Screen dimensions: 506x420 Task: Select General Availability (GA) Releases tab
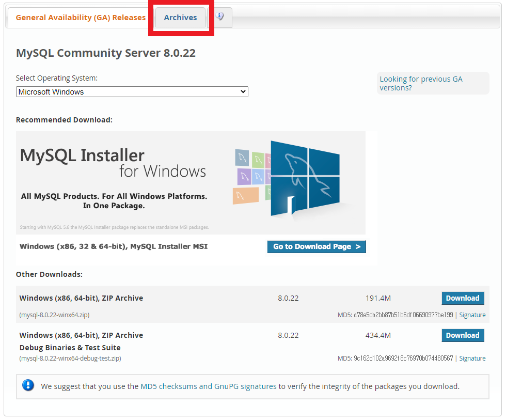point(81,18)
